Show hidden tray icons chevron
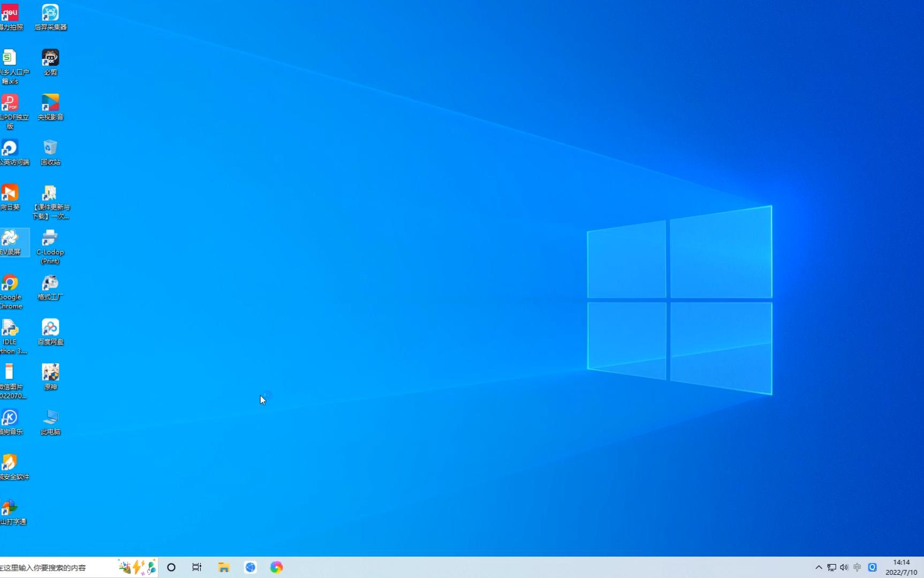 [819, 567]
